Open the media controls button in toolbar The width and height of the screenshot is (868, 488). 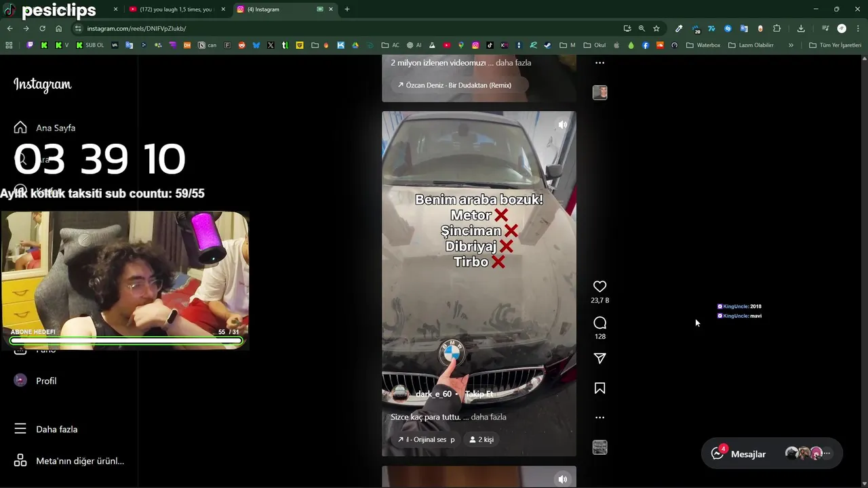(x=825, y=28)
